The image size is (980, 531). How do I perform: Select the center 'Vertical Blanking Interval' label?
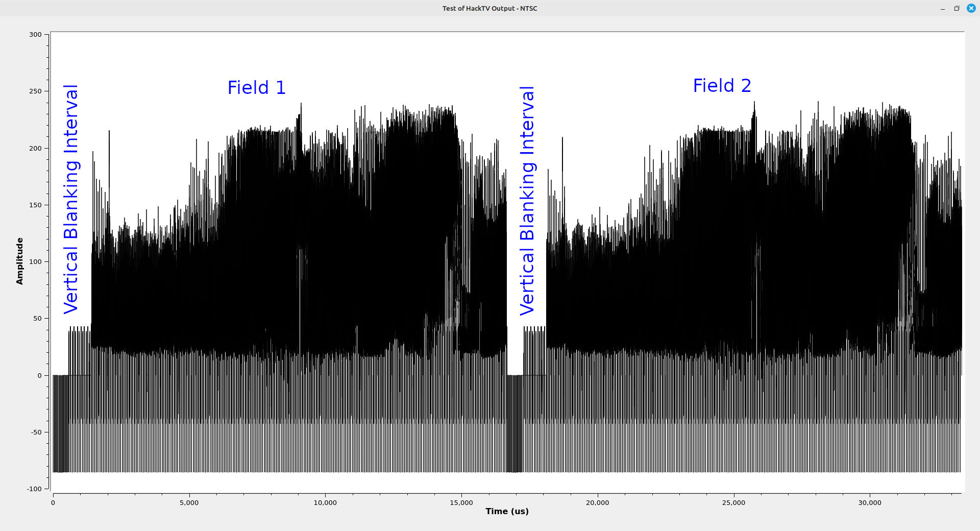(x=527, y=201)
